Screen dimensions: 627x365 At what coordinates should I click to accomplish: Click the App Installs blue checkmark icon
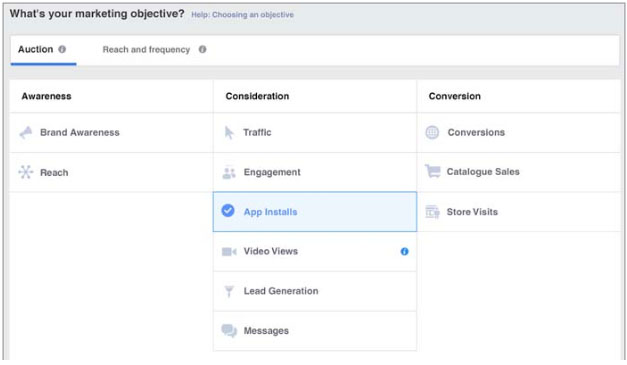click(x=228, y=211)
